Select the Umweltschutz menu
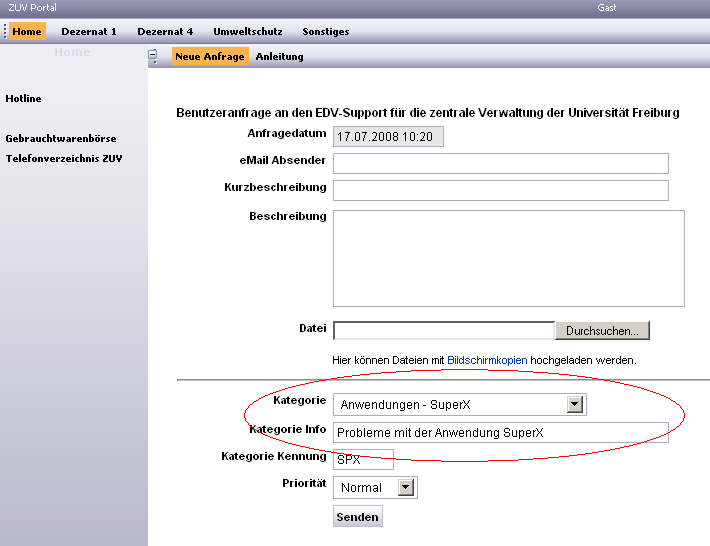710x546 pixels. [248, 32]
